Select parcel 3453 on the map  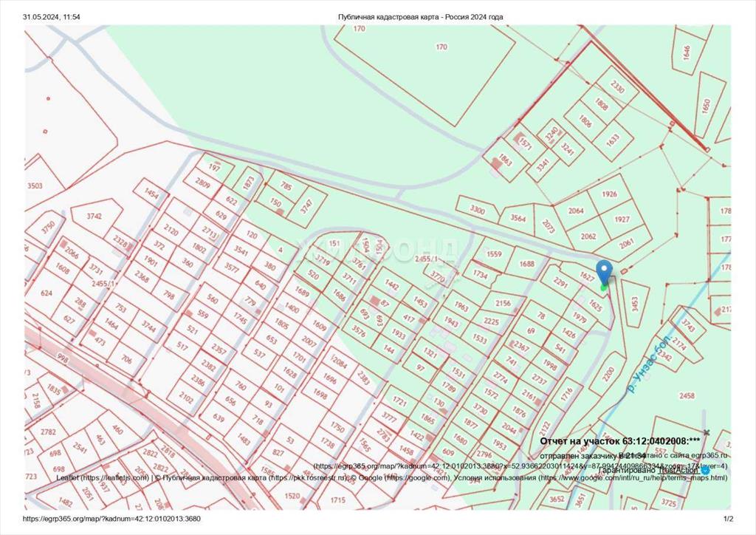tap(634, 304)
